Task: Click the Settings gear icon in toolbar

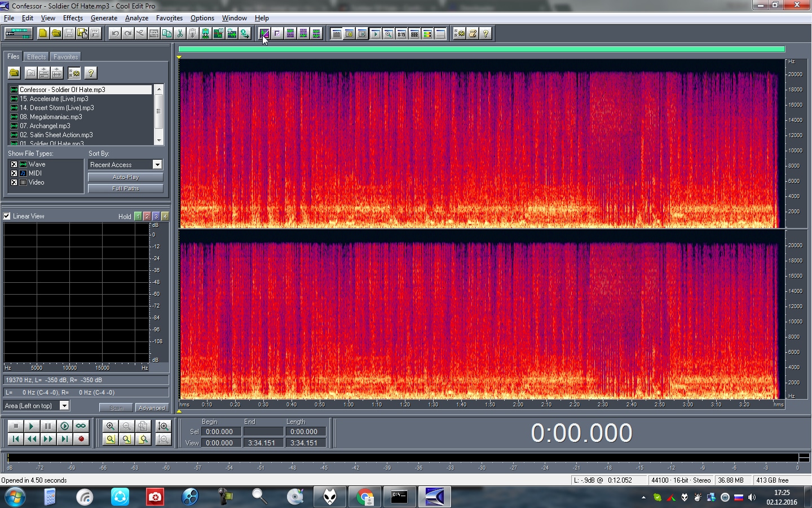Action: (x=460, y=33)
